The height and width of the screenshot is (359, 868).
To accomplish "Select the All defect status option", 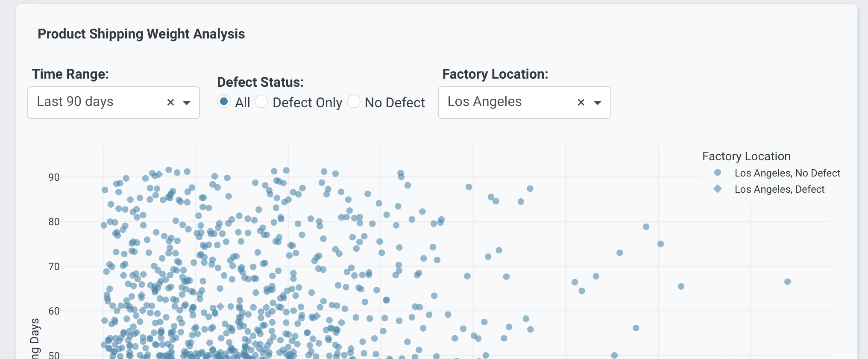I will coord(223,102).
